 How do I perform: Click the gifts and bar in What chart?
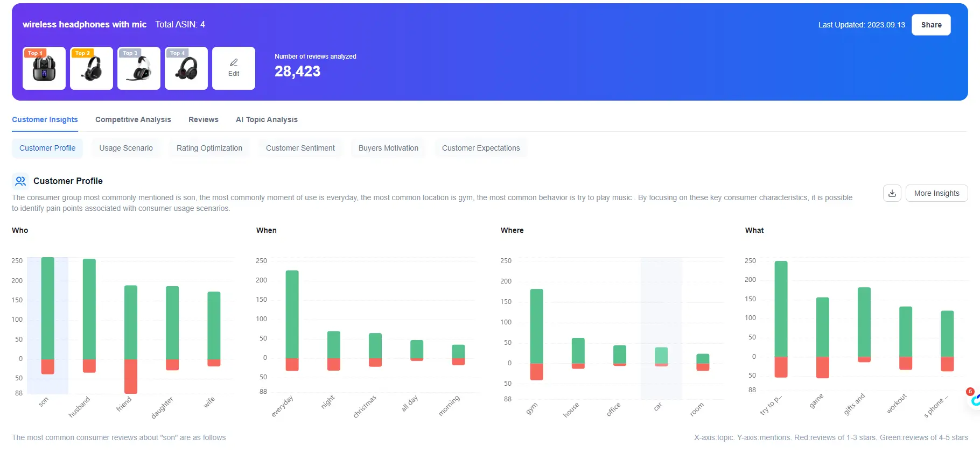(864, 325)
